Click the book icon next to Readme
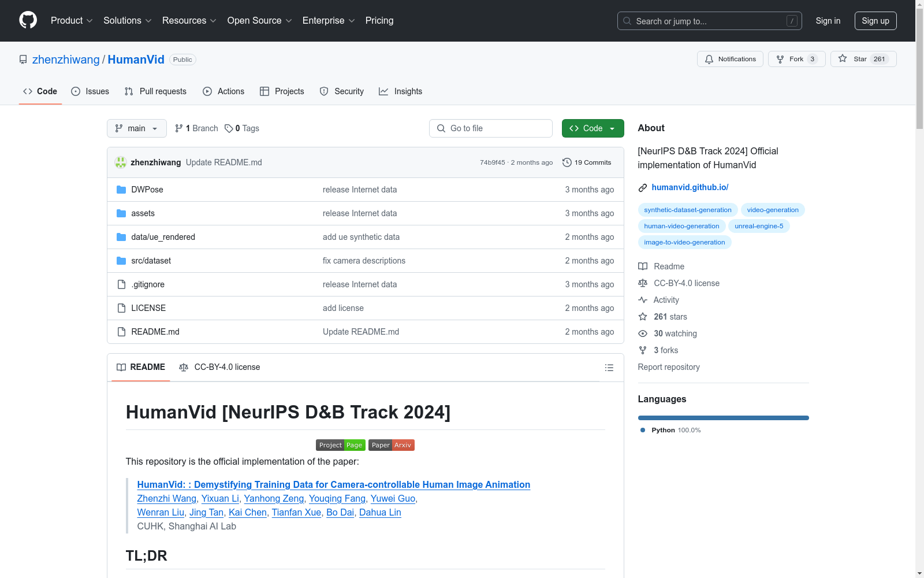This screenshot has height=578, width=924. click(x=643, y=266)
